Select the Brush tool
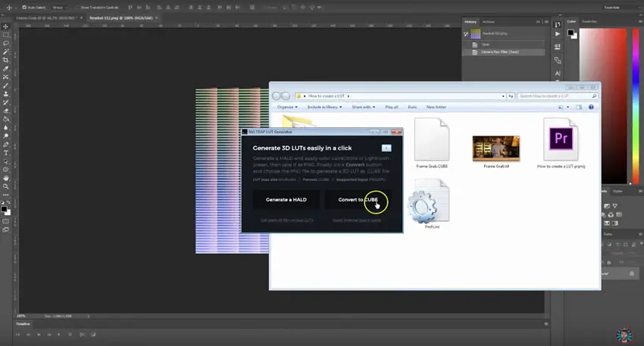Image resolution: width=644 pixels, height=346 pixels. point(6,86)
